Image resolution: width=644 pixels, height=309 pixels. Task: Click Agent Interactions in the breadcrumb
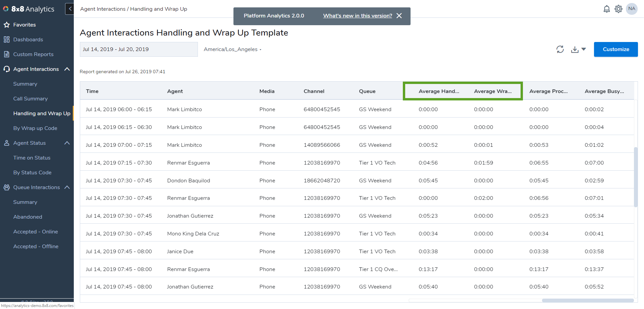click(x=103, y=9)
